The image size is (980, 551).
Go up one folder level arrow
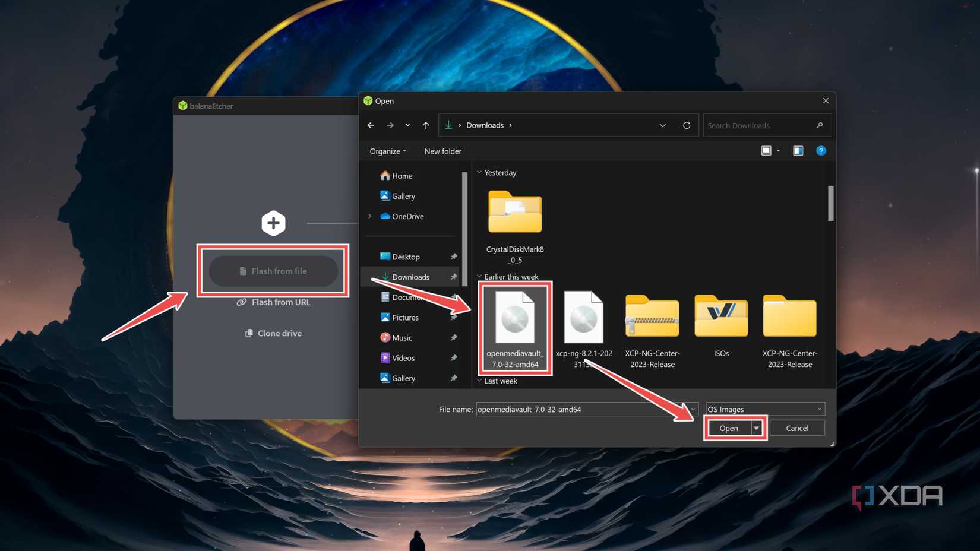click(426, 125)
